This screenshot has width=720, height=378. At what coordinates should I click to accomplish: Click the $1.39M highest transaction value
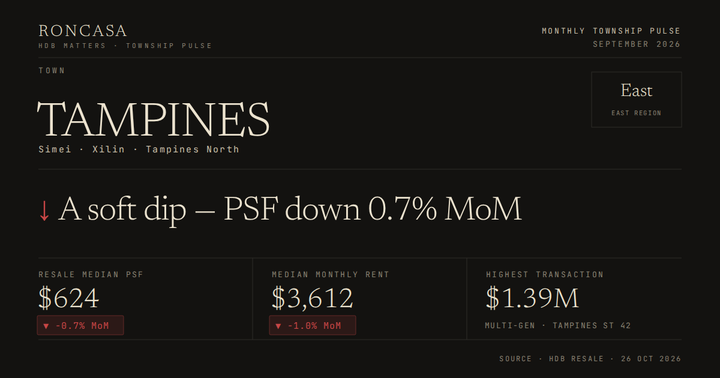pos(532,298)
